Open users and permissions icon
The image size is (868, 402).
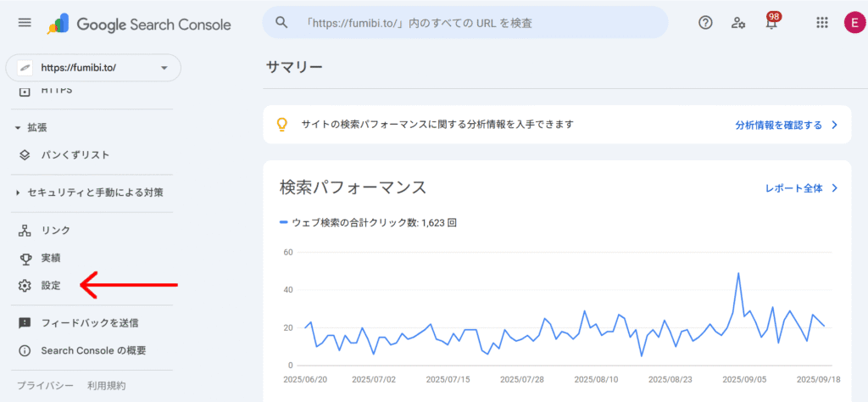point(738,23)
